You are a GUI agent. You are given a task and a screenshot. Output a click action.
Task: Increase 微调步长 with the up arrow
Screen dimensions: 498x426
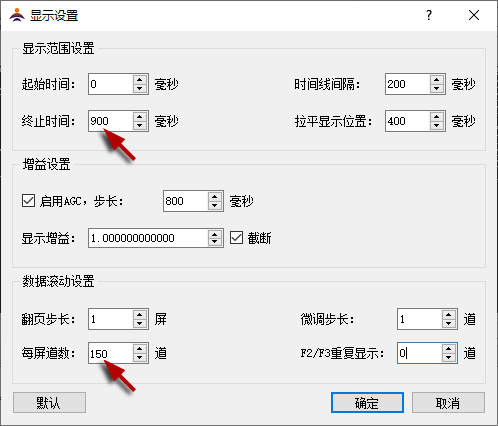449,315
